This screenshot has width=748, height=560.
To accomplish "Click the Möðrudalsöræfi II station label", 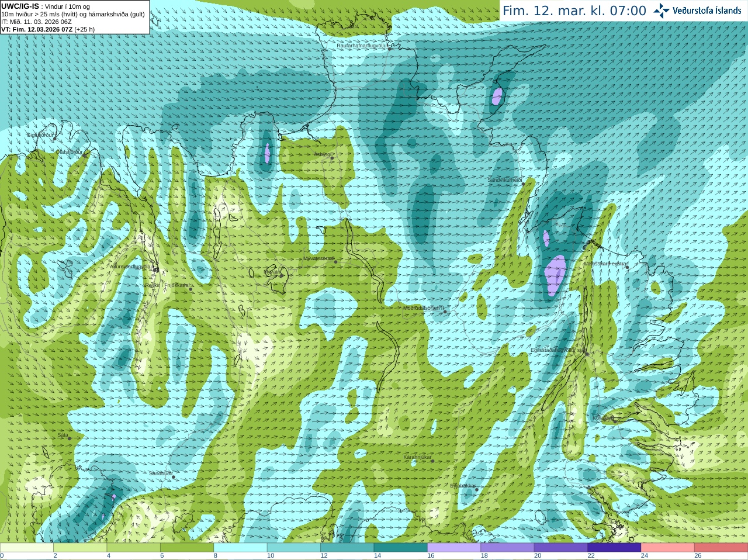I will coord(424,307).
